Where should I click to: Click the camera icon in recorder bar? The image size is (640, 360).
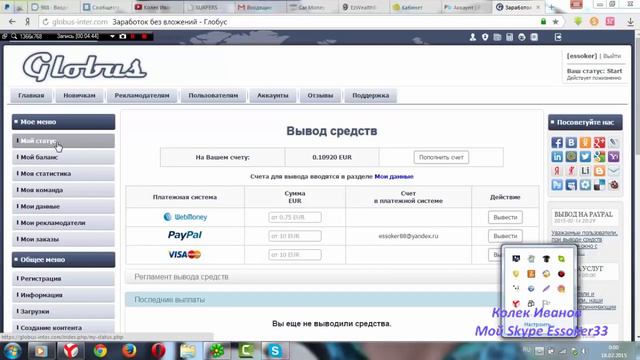pyautogui.click(x=122, y=36)
